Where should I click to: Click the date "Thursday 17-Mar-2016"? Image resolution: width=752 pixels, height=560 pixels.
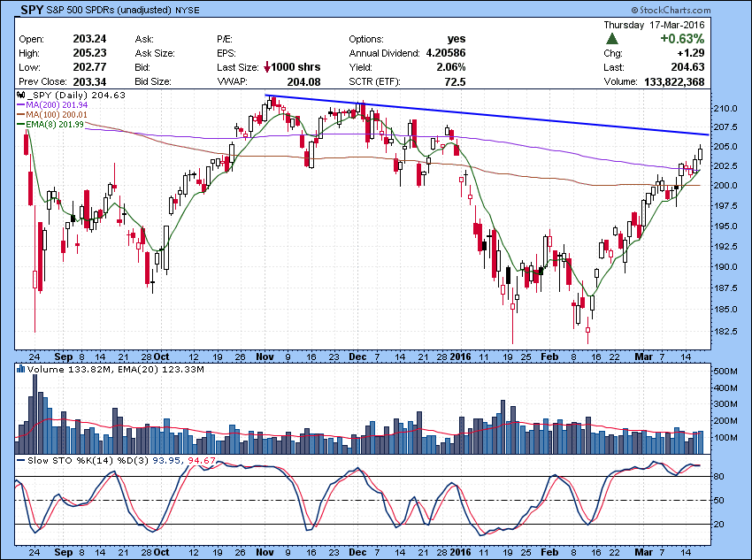click(654, 25)
